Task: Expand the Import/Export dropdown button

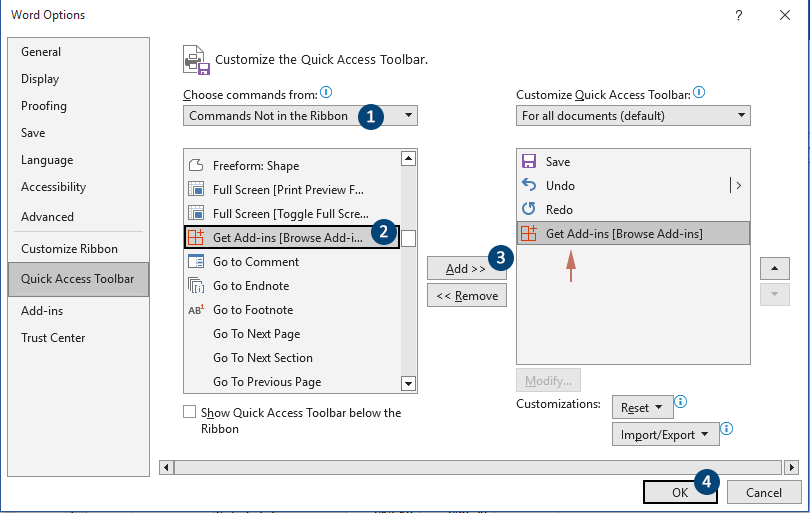Action: (665, 435)
